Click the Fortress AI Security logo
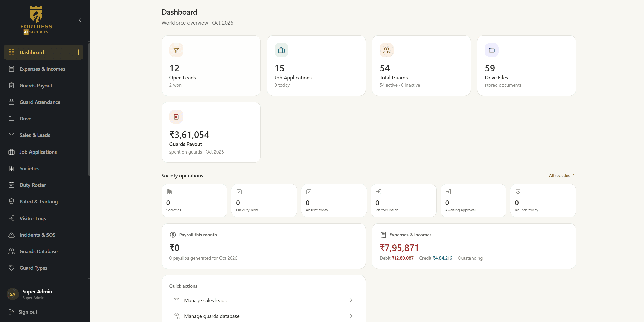The height and width of the screenshot is (322, 644). click(36, 20)
